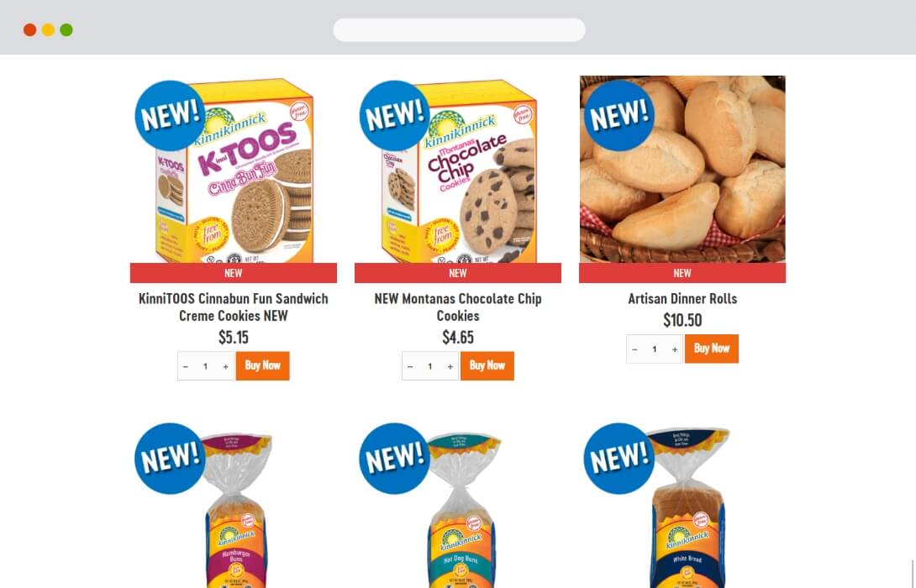Viewport: 916px width, 588px height.
Task: Open the White Bread product image
Action: [682, 505]
